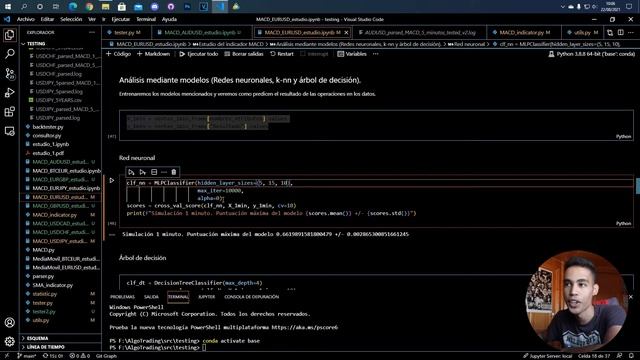Open the SALIDA panel tab
The width and height of the screenshot is (640, 360).
pyautogui.click(x=151, y=297)
